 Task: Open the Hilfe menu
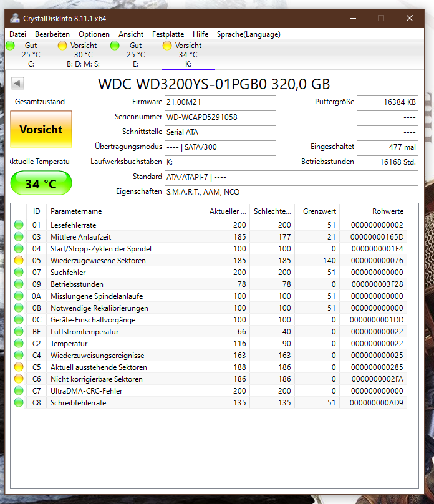200,34
